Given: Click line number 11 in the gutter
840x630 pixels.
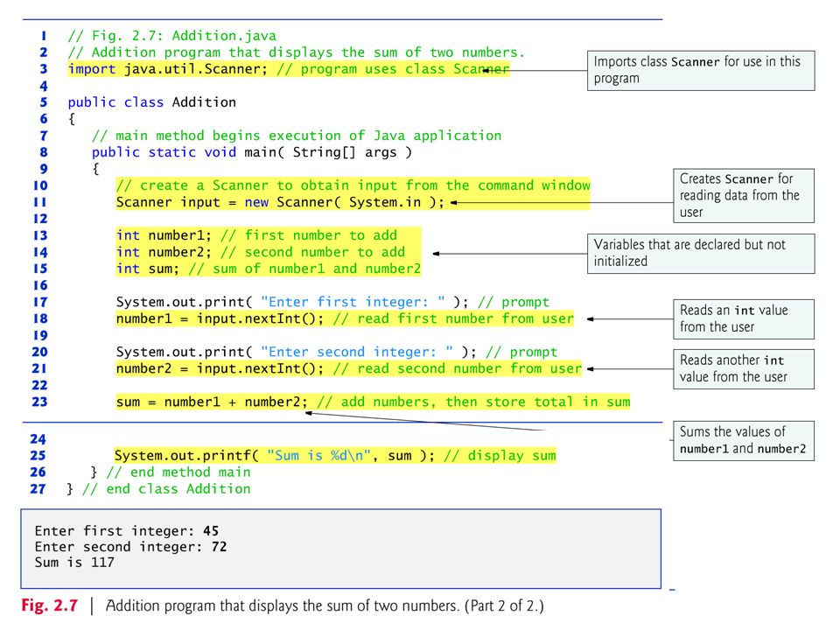Looking at the screenshot, I should [x=40, y=202].
